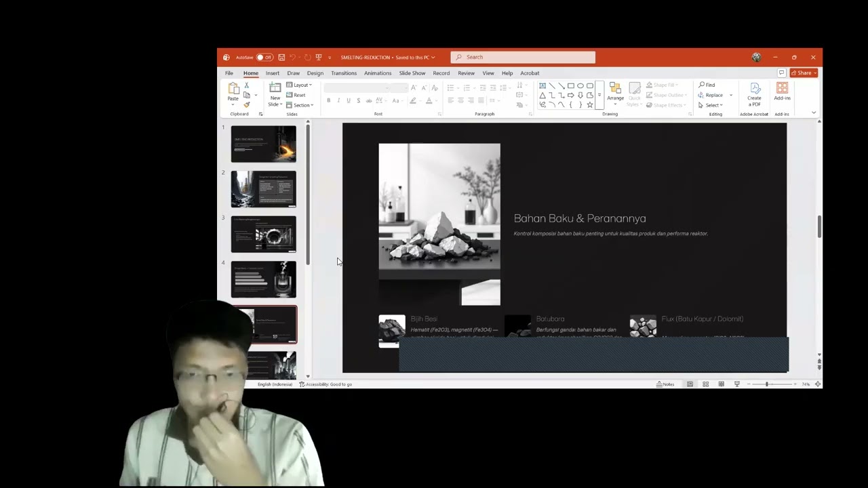868x488 pixels.
Task: Click Clear All Formatting icon
Action: (434, 88)
